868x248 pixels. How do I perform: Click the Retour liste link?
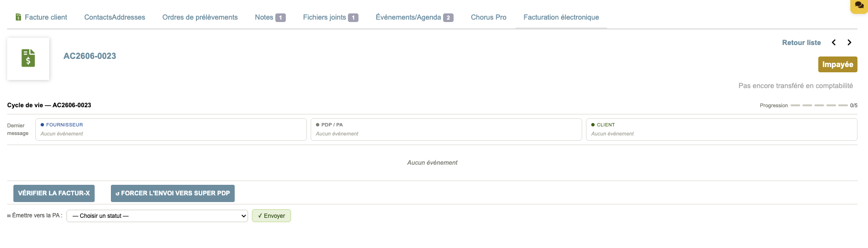tap(801, 43)
